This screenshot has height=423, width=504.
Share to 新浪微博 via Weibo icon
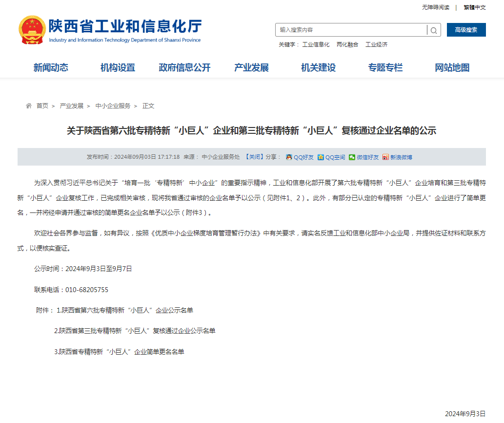coord(385,157)
